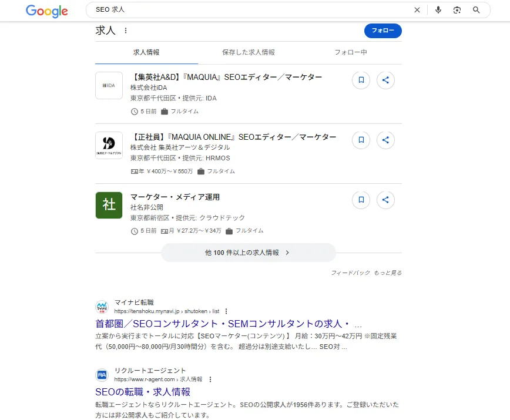
Task: Click the 求人 section heading
Action: [x=105, y=30]
